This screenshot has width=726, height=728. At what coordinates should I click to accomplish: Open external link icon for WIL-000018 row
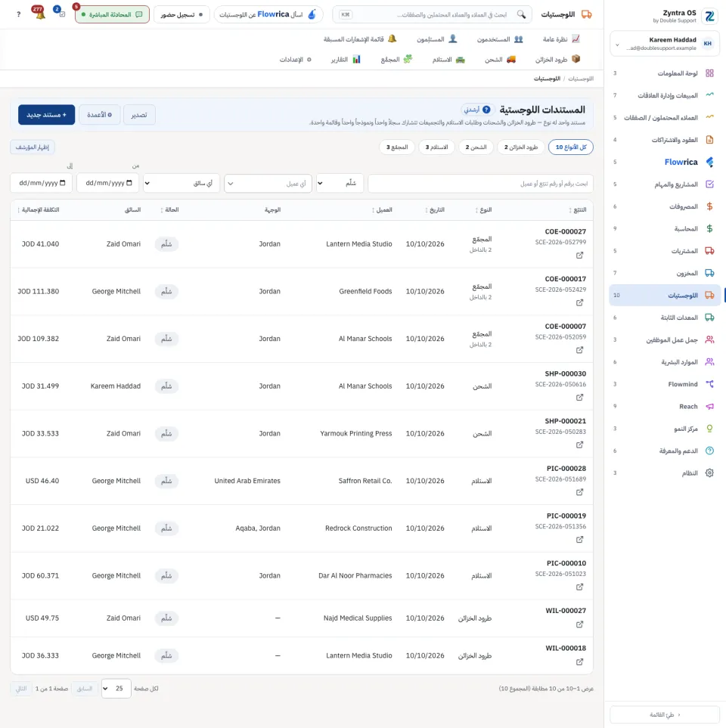point(580,662)
